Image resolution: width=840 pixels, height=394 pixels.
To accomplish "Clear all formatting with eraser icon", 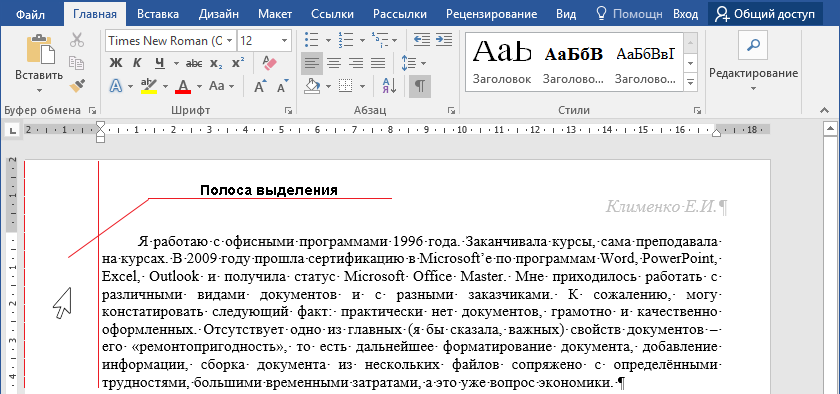I will pos(269,63).
